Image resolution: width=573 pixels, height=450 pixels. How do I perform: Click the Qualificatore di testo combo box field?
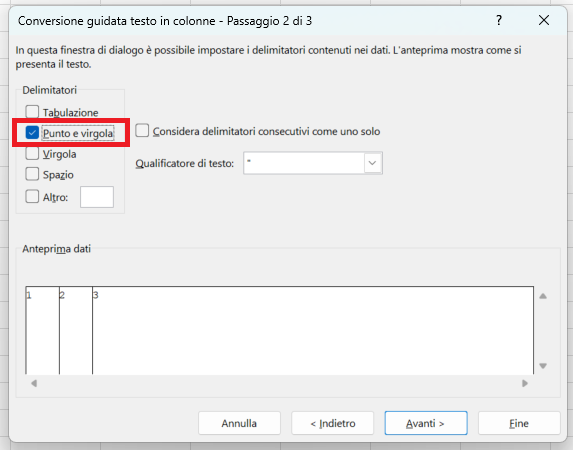click(x=313, y=163)
